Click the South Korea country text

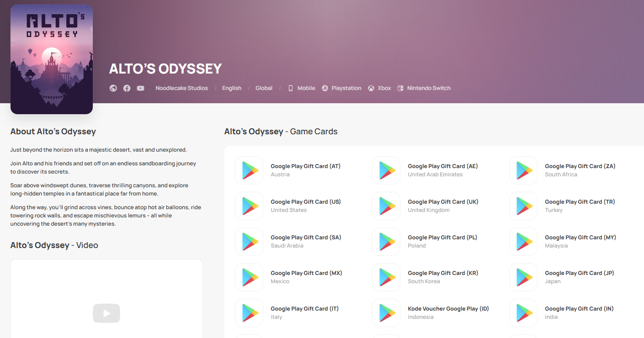[424, 281]
